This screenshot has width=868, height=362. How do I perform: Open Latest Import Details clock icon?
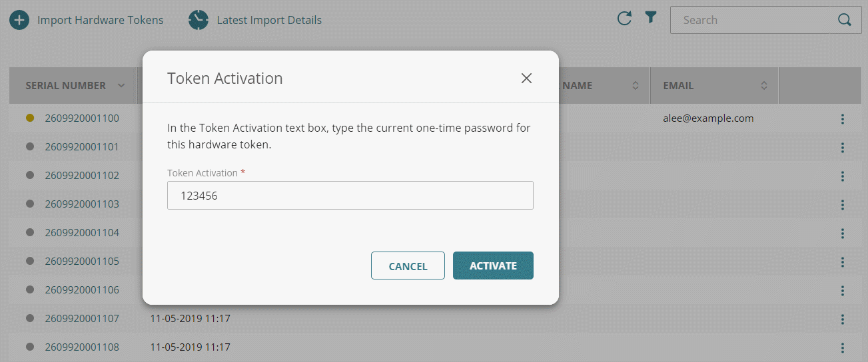199,20
